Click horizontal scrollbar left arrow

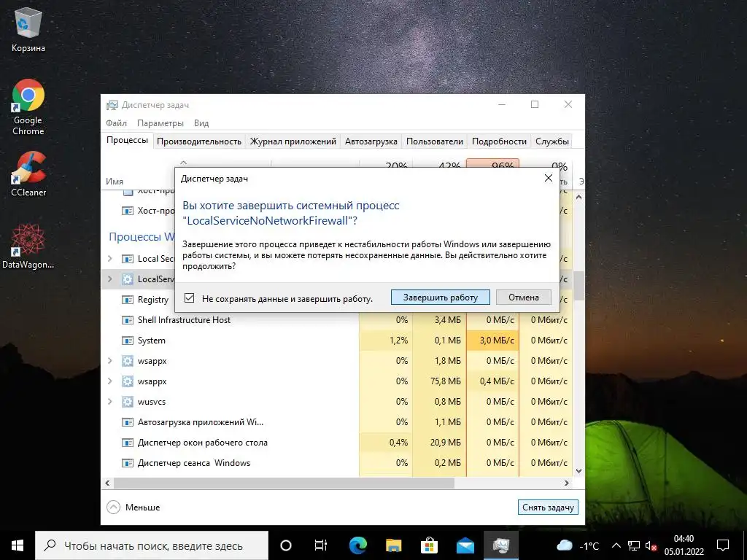tap(108, 483)
